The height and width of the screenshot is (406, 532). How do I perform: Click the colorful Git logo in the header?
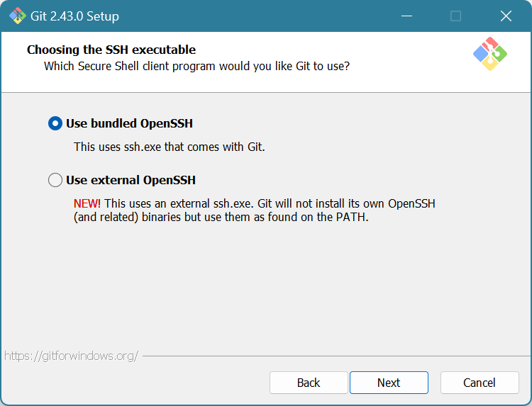(x=489, y=54)
